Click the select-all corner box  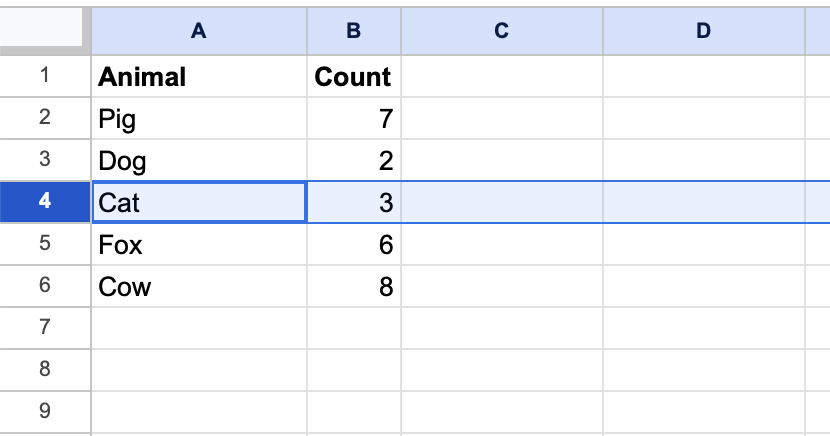pos(45,31)
